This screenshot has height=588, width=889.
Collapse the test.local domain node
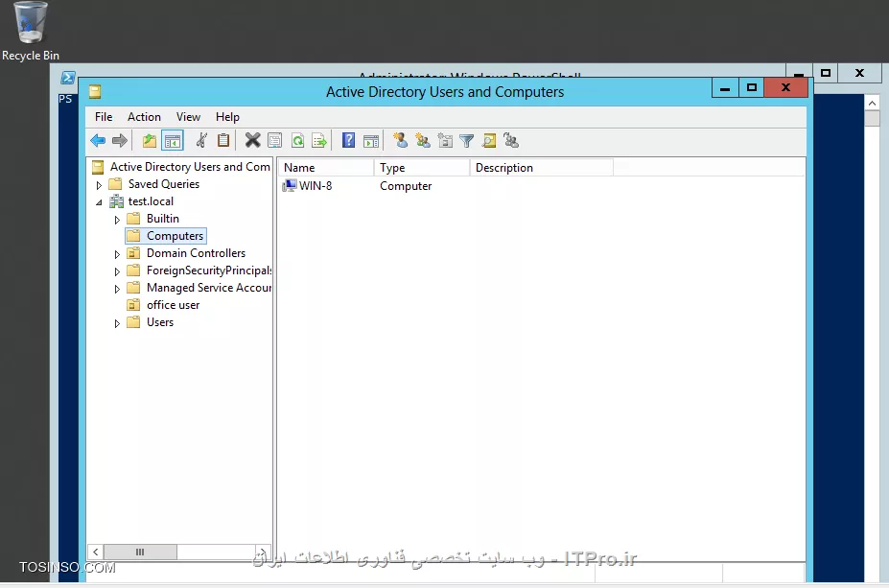coord(99,201)
